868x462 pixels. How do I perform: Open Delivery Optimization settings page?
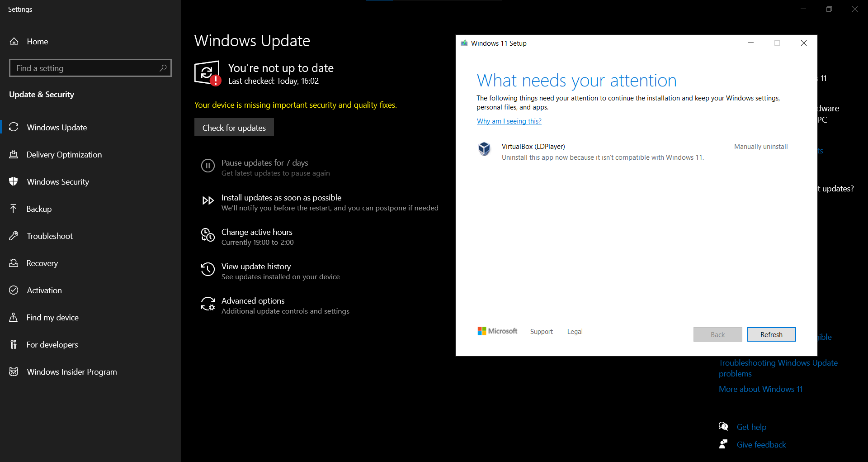tap(90, 154)
